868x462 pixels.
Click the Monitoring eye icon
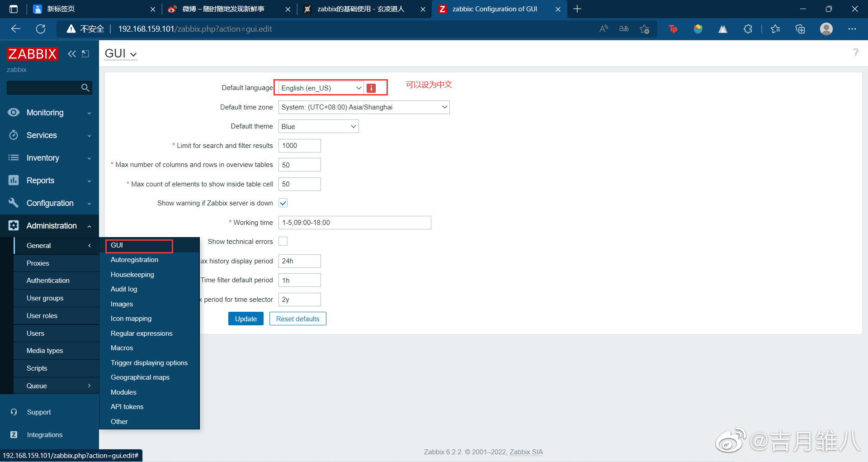pyautogui.click(x=14, y=112)
